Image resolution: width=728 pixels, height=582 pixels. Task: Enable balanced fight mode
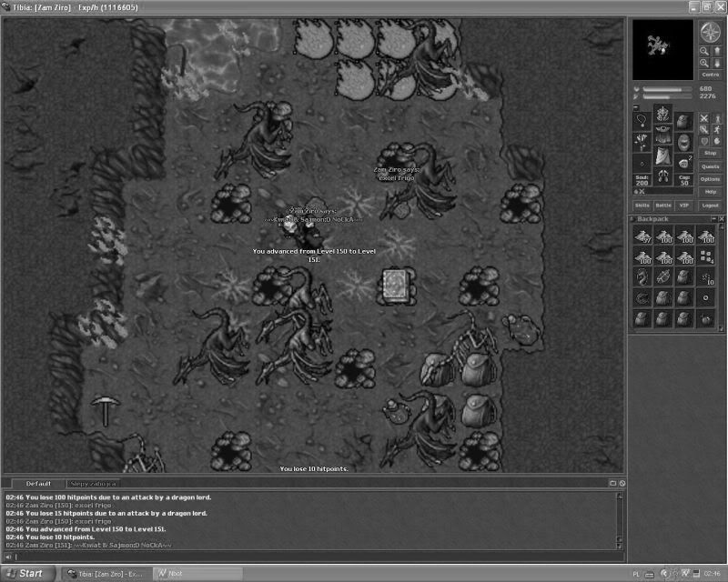coord(704,129)
